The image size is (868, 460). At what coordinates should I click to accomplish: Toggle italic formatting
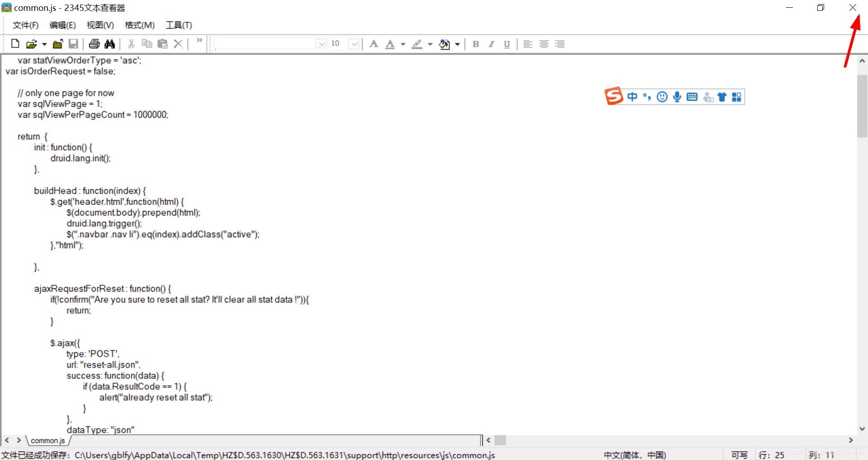[x=491, y=44]
